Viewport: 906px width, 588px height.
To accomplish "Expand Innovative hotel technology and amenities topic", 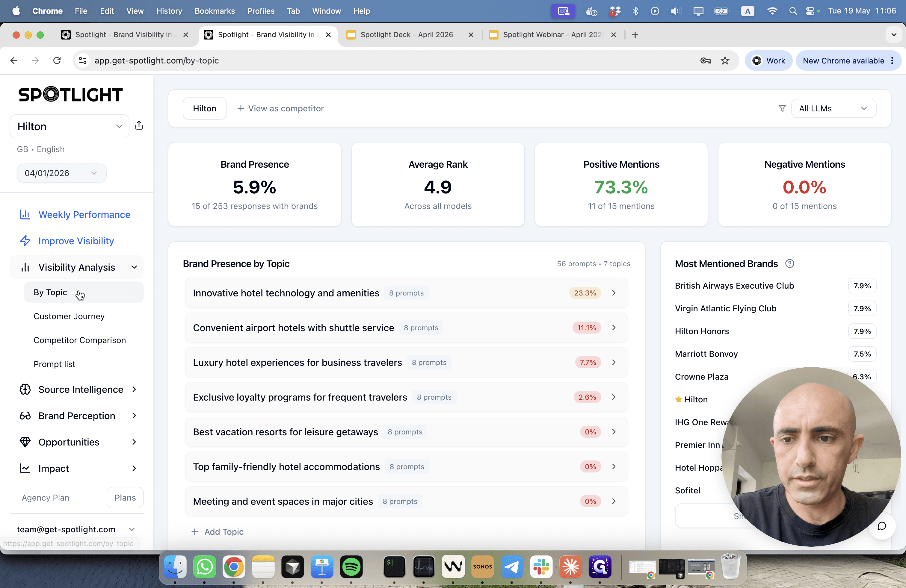I will [x=406, y=293].
